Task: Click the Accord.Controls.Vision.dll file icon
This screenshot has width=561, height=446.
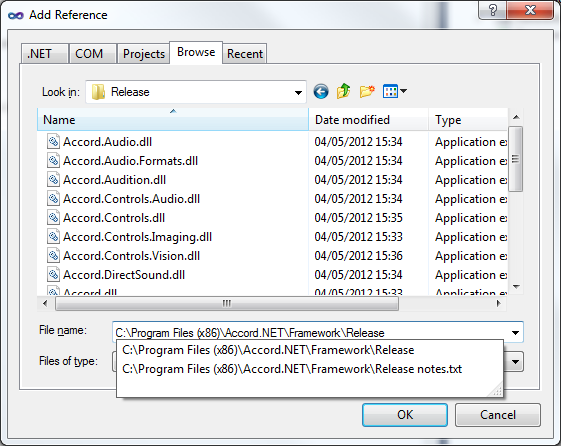Action: [53, 256]
